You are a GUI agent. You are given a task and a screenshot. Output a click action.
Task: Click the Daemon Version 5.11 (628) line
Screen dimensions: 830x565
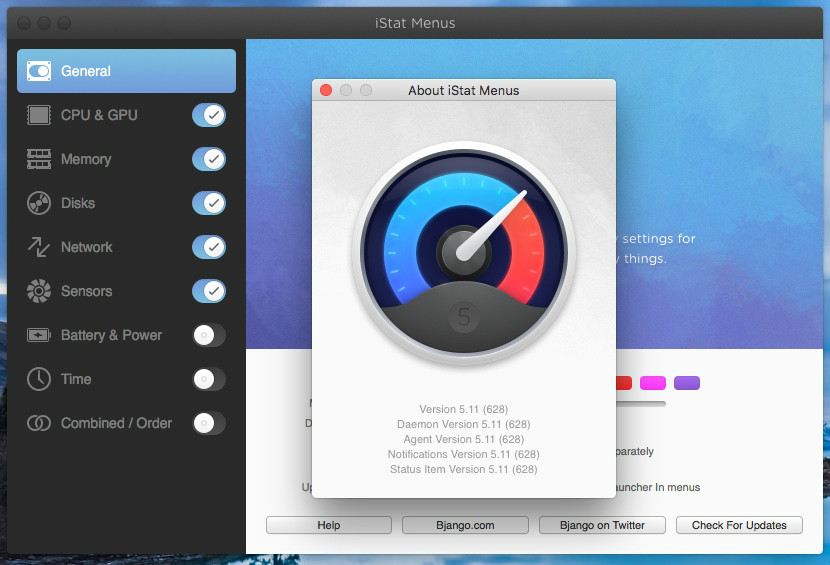tap(464, 424)
